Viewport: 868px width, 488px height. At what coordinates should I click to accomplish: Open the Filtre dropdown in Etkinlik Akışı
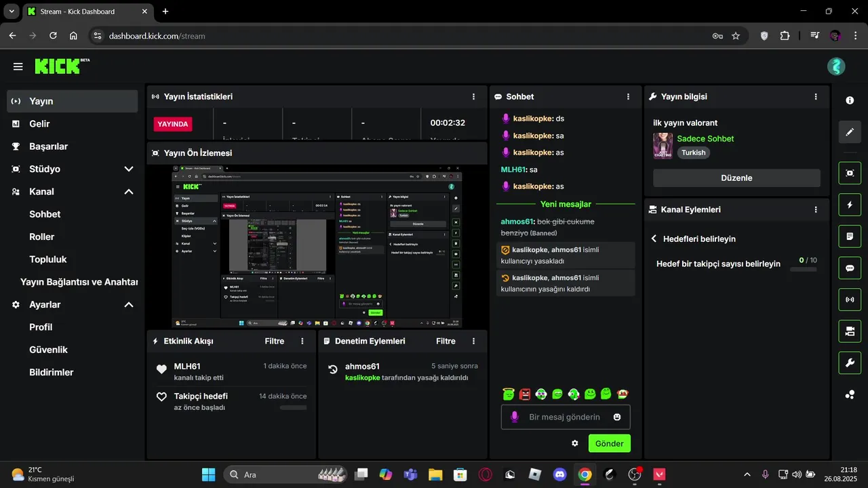click(x=275, y=342)
